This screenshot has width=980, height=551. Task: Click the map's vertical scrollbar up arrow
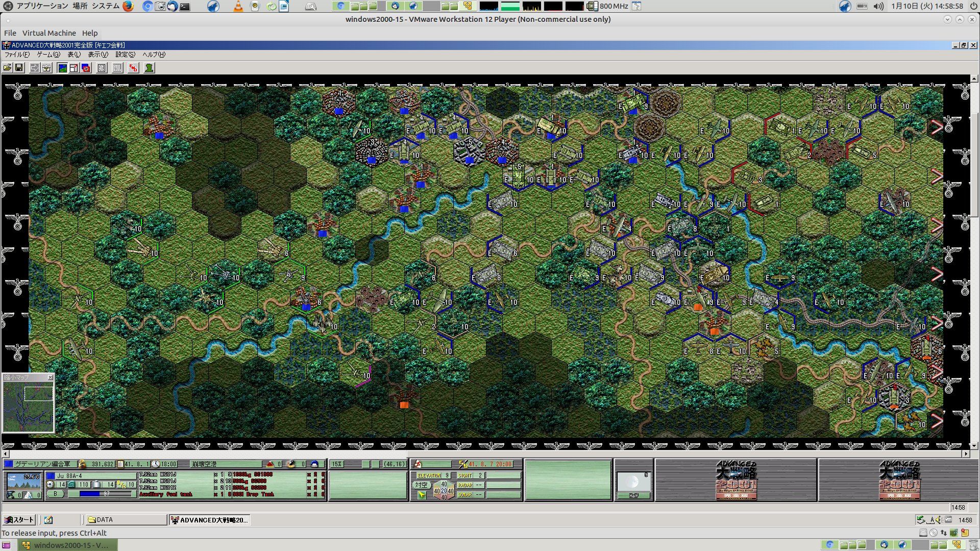point(974,79)
